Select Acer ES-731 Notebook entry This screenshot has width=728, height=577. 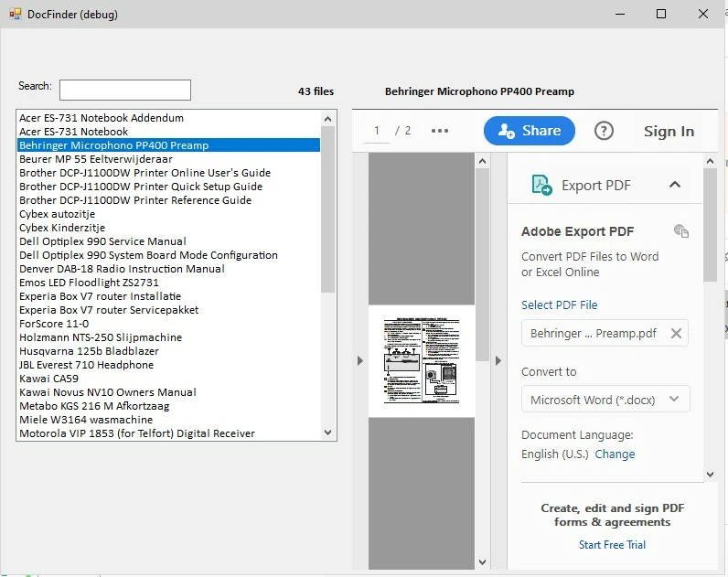click(x=168, y=132)
